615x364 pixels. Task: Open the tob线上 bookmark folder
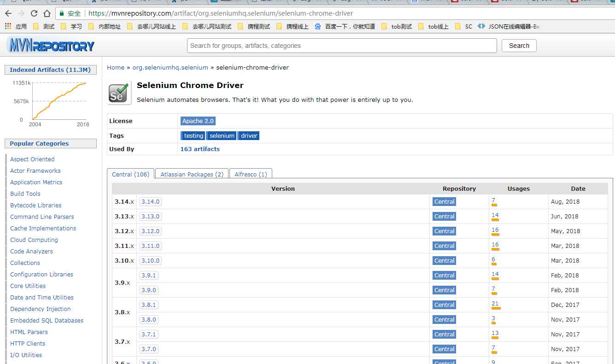pos(433,26)
